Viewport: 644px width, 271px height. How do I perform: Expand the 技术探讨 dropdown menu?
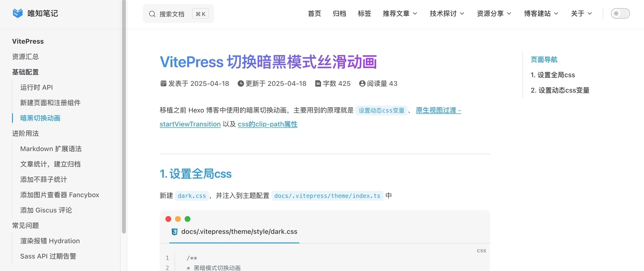click(x=447, y=13)
